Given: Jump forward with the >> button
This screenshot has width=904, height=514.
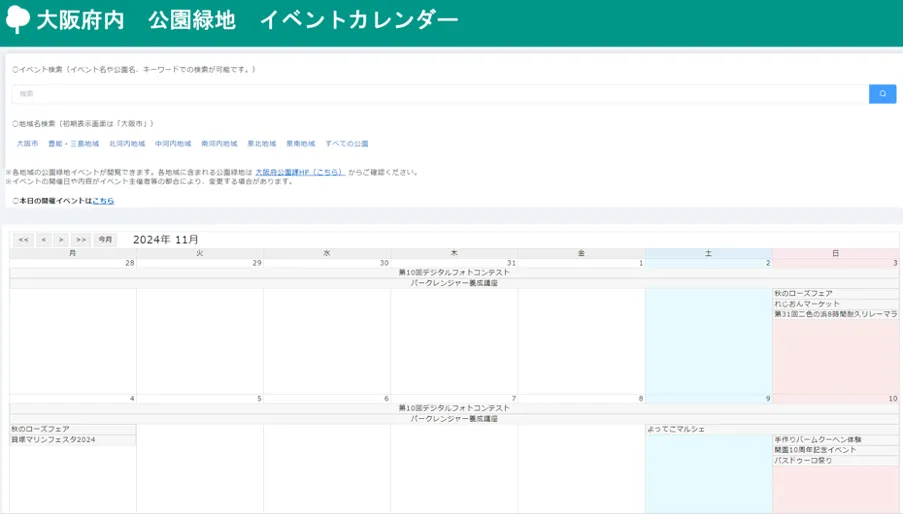Looking at the screenshot, I should coord(81,240).
